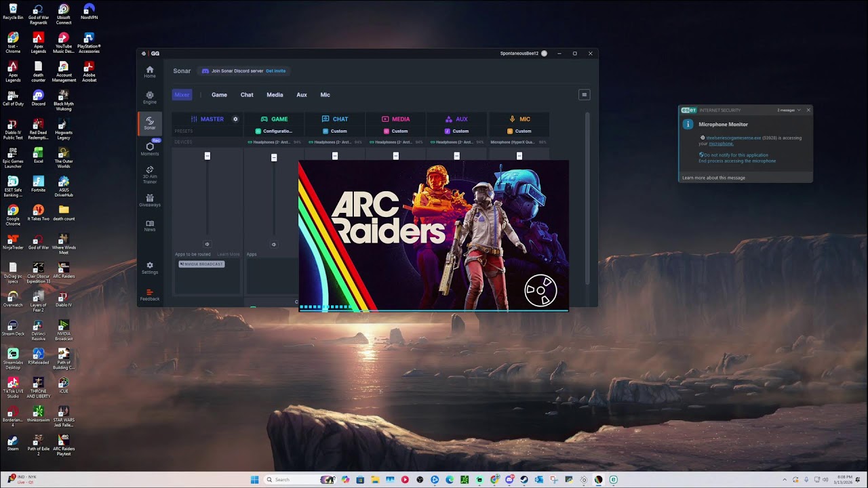Open the Windows Start menu
The image size is (868, 488).
click(x=254, y=480)
